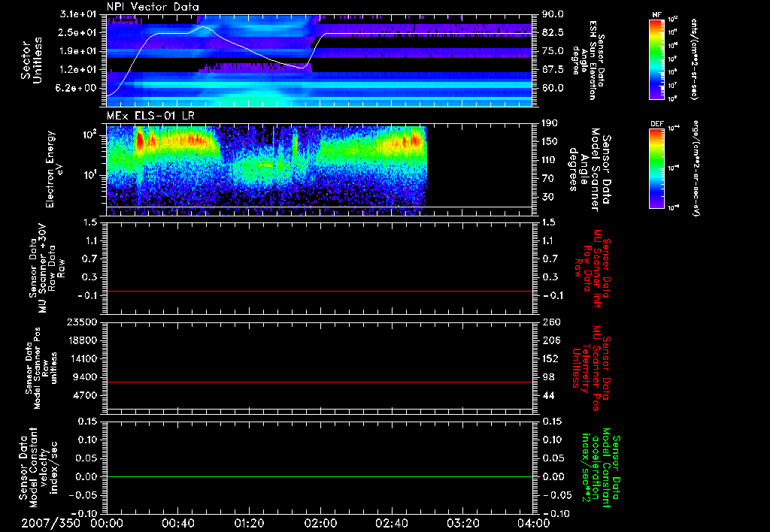This screenshot has height=532, width=770.
Task: Click the red 'MU Scanner Inh Raw Data' right axis label
Action: click(593, 269)
